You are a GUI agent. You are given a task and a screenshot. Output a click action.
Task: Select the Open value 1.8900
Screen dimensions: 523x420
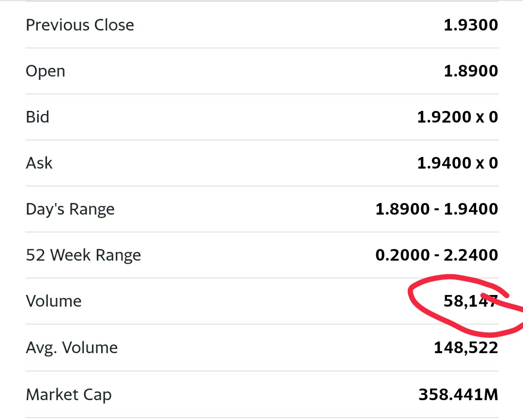(471, 71)
